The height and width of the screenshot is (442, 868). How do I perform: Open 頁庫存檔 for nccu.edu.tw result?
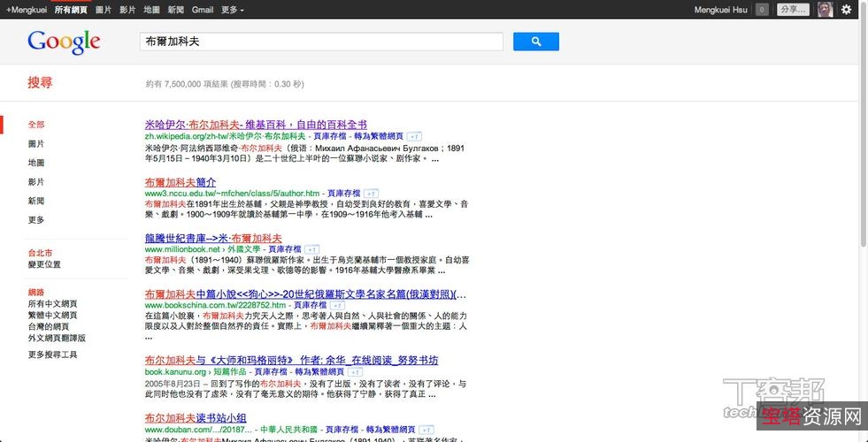(344, 194)
